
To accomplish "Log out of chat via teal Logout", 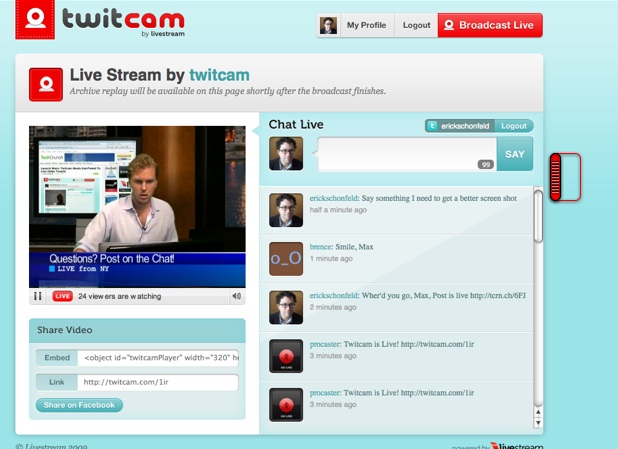I will click(514, 126).
